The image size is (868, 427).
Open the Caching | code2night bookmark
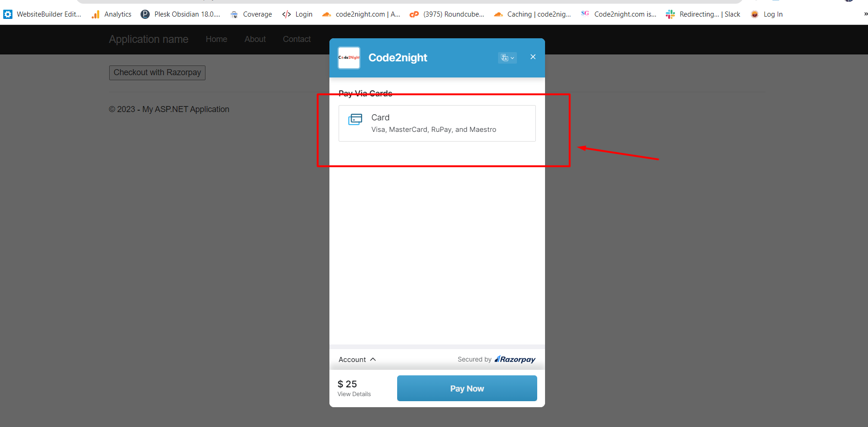[533, 14]
